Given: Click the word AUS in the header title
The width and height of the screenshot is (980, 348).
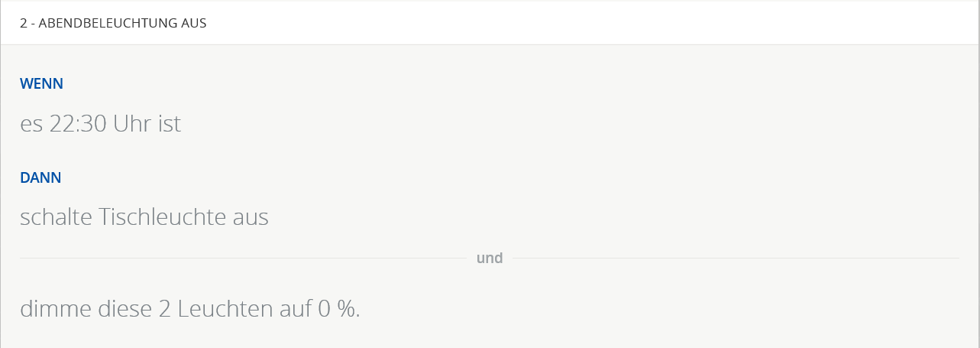Looking at the screenshot, I should point(194,23).
